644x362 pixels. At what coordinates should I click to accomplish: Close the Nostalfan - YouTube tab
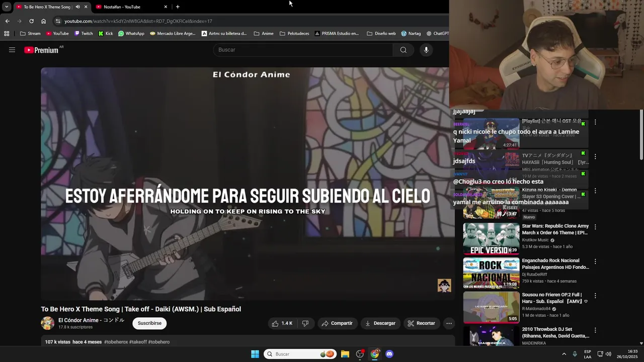(x=166, y=7)
